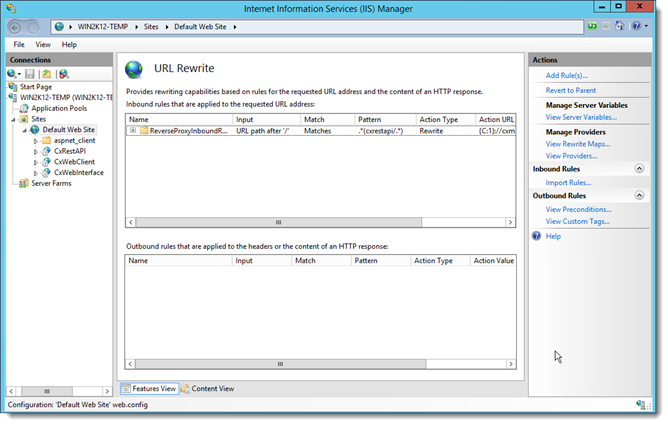Viewport: 668px width, 425px height.
Task: Click the Sites folder icon
Action: [x=24, y=119]
